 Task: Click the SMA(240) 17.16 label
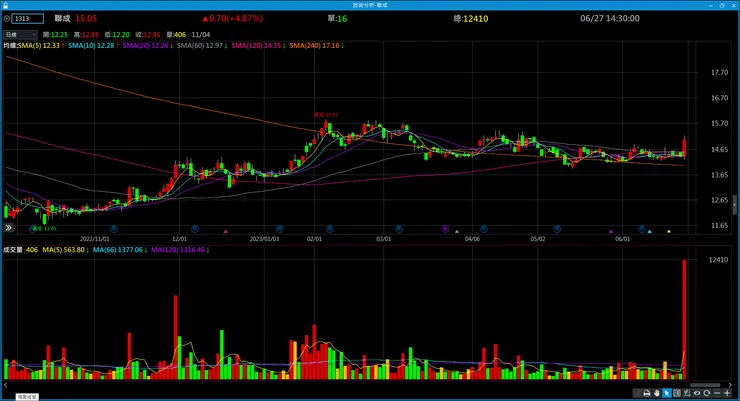click(x=314, y=46)
